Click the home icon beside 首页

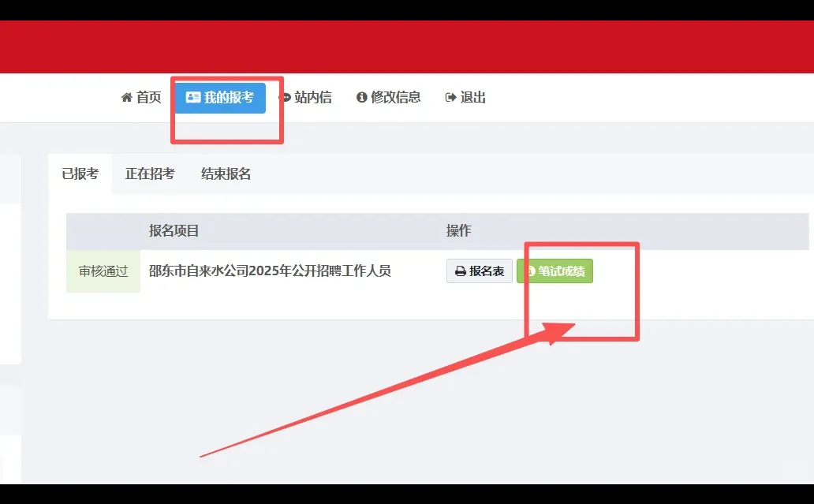click(126, 97)
